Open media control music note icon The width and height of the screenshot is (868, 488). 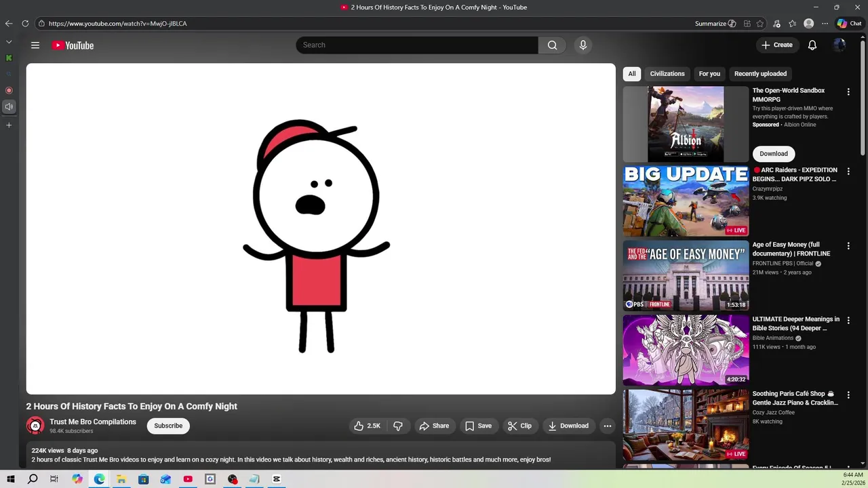(776, 24)
